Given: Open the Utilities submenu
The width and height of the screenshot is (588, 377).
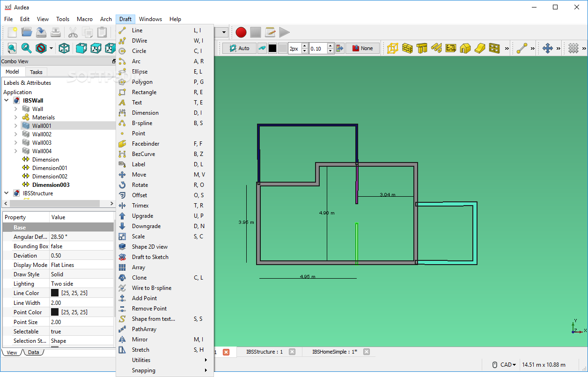Looking at the screenshot, I should point(165,360).
